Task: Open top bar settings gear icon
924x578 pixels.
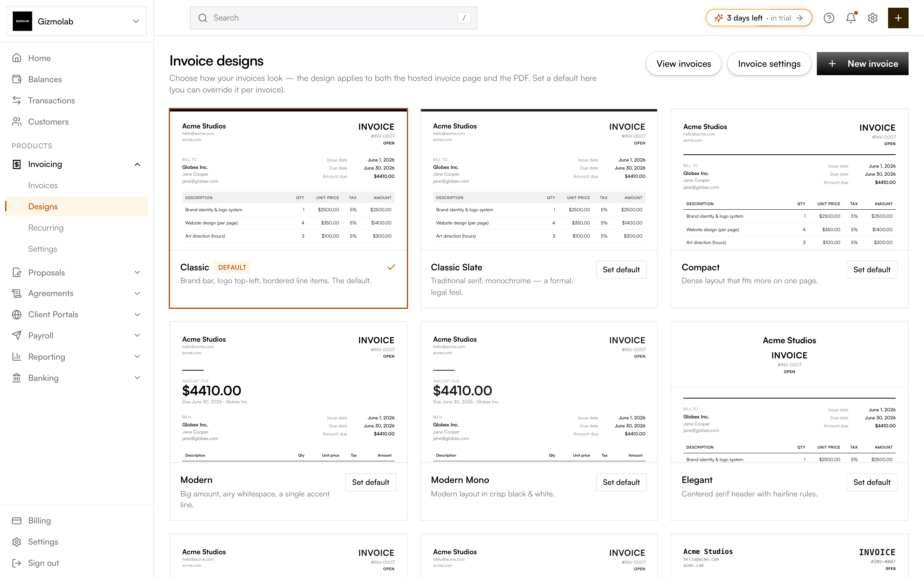Action: click(872, 18)
